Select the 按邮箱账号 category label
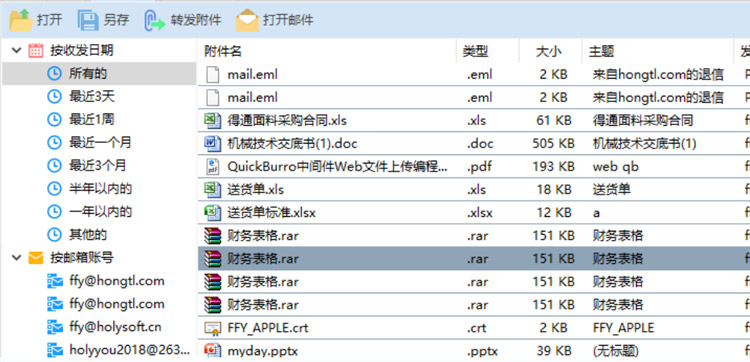The height and width of the screenshot is (362, 750). [82, 258]
